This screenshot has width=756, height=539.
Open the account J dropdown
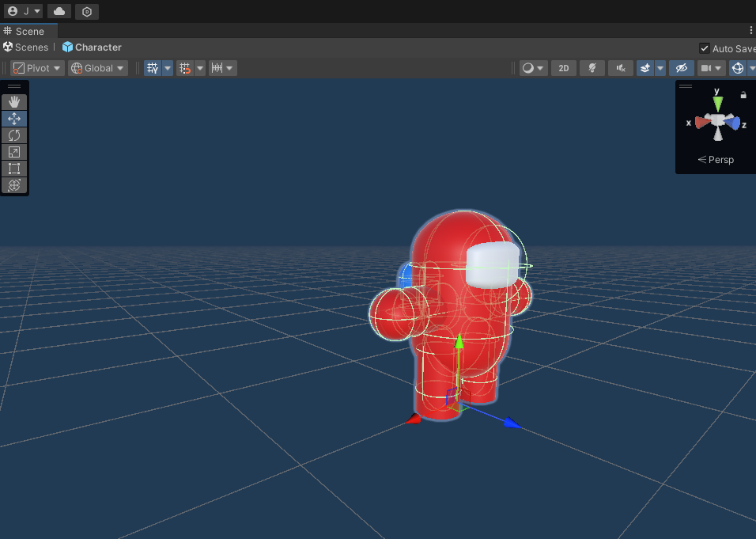(x=23, y=11)
